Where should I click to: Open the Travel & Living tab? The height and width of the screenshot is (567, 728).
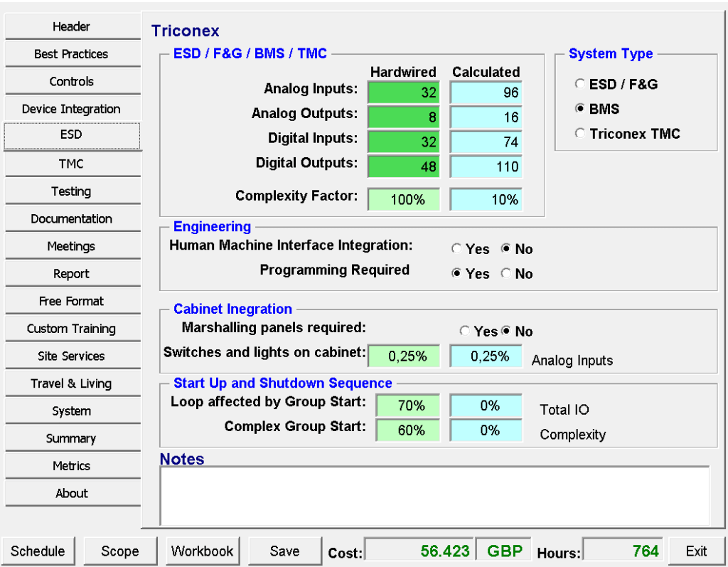coord(72,383)
